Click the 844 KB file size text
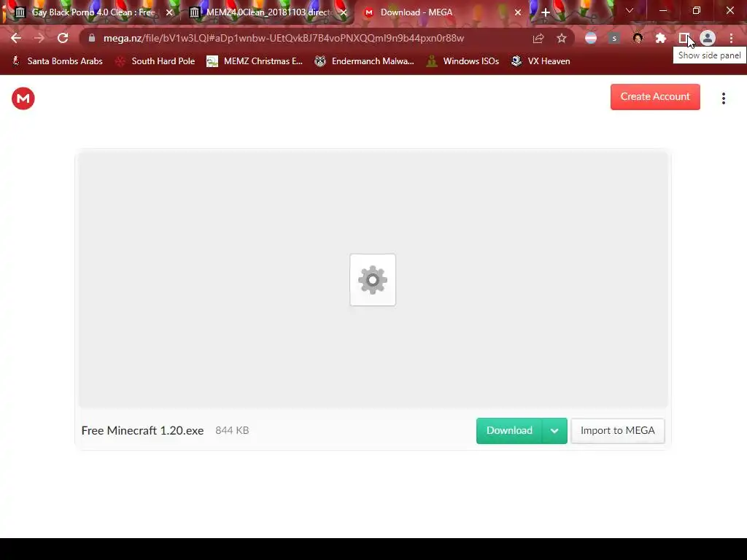The width and height of the screenshot is (747, 560). [x=232, y=430]
